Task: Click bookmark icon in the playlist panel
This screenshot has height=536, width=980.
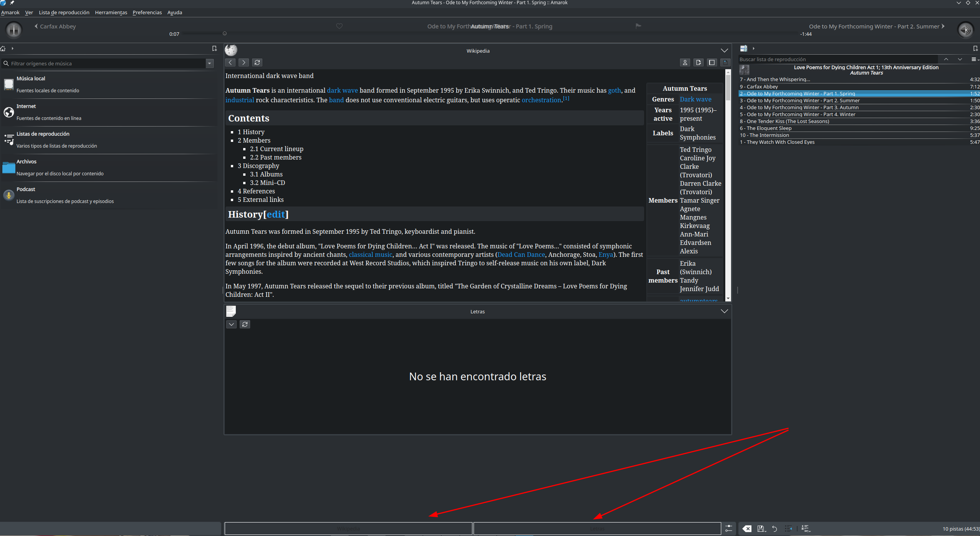Action: point(975,48)
